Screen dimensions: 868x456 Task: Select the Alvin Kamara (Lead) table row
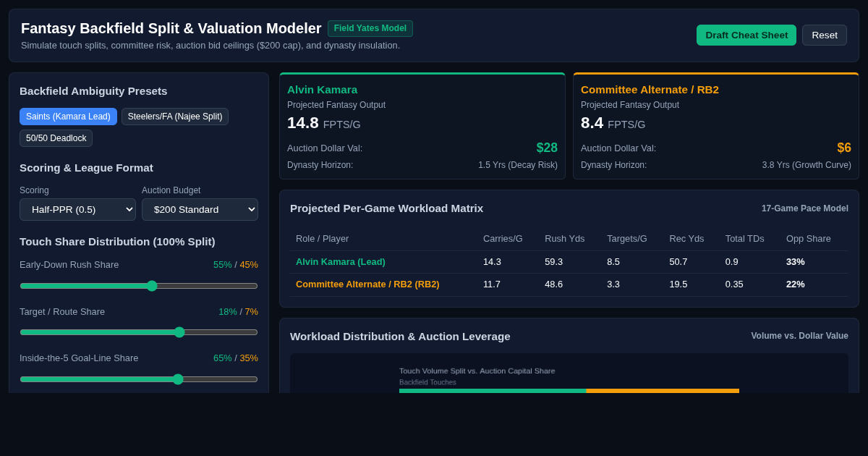pyautogui.click(x=569, y=262)
